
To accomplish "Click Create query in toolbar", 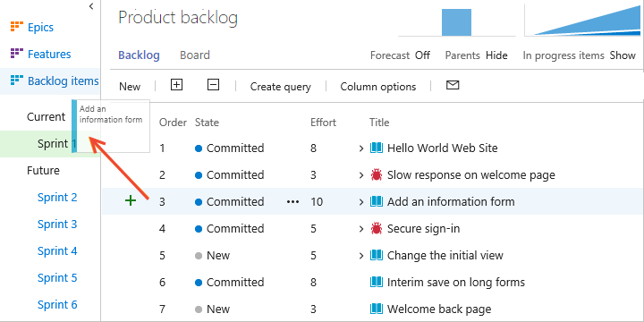I will pos(281,87).
